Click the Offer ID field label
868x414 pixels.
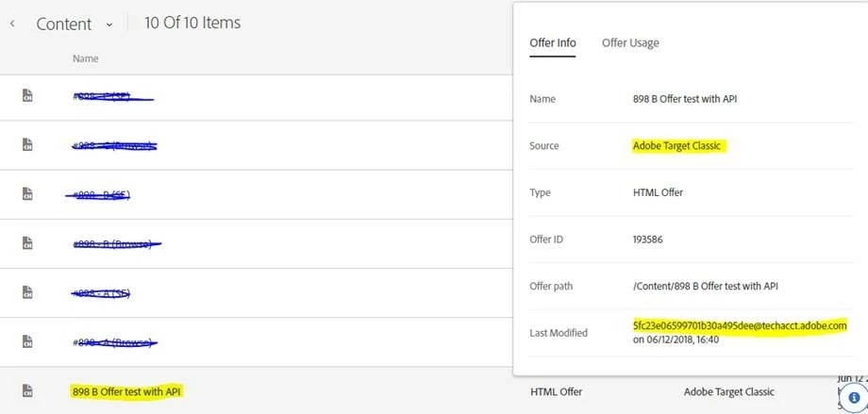(x=547, y=240)
